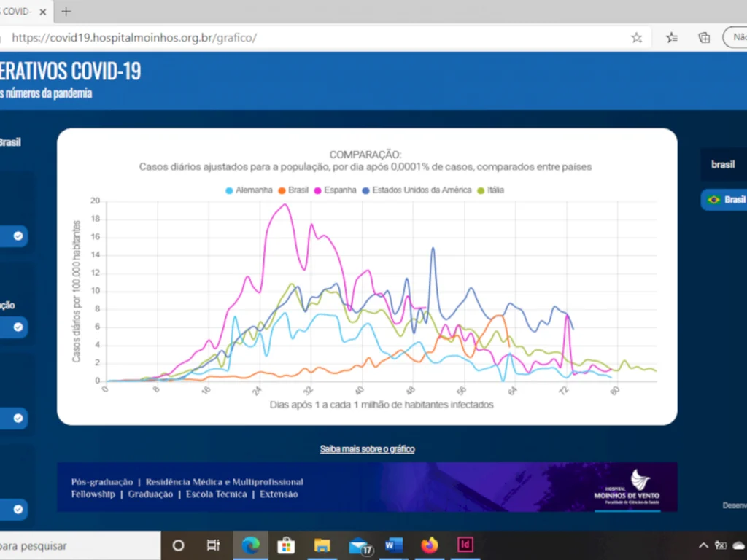Open a new browser tab
747x560 pixels.
pos(66,11)
